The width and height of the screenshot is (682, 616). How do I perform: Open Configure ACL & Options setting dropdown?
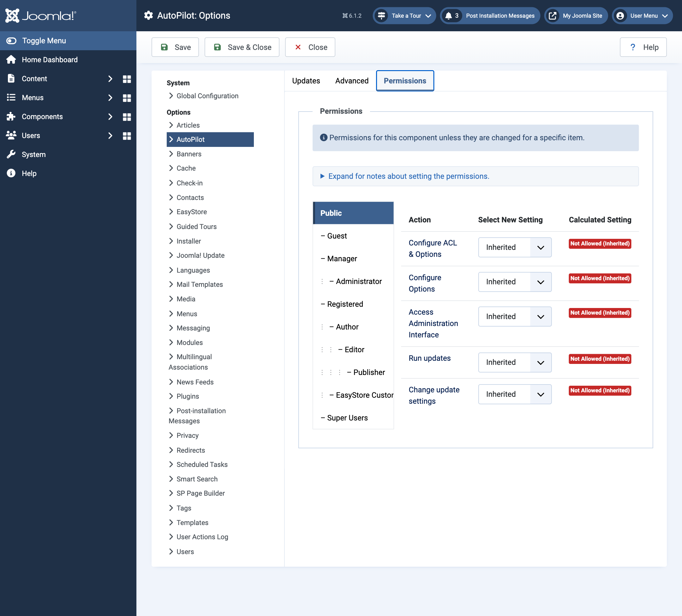[x=515, y=247]
